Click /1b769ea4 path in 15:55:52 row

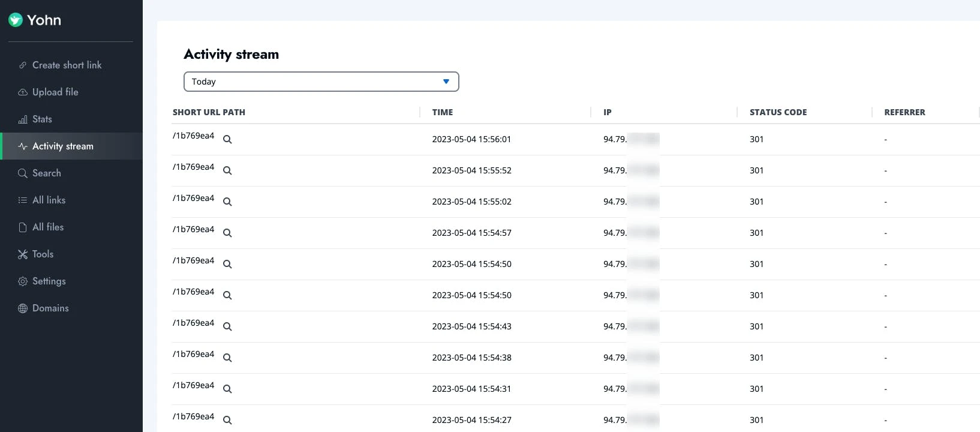[193, 167]
